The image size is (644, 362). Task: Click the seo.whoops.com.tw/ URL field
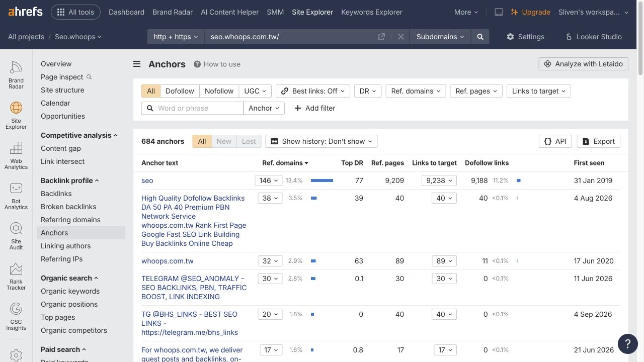[x=292, y=37]
